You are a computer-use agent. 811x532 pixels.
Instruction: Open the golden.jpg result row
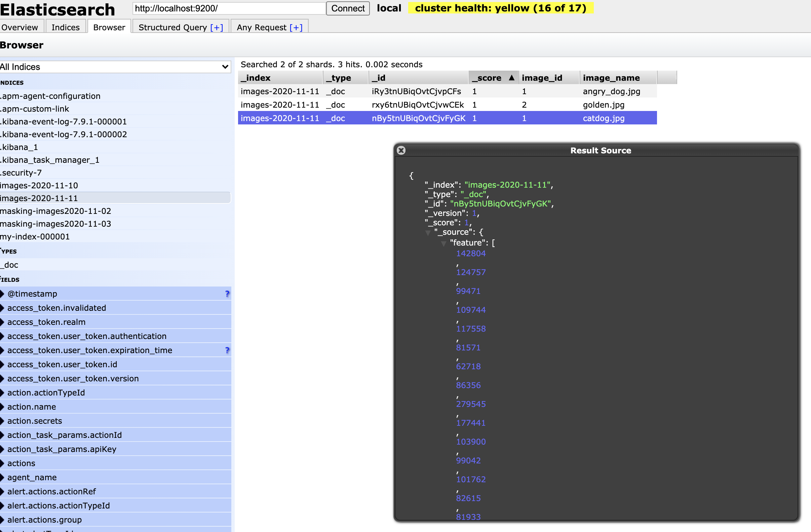[603, 105]
